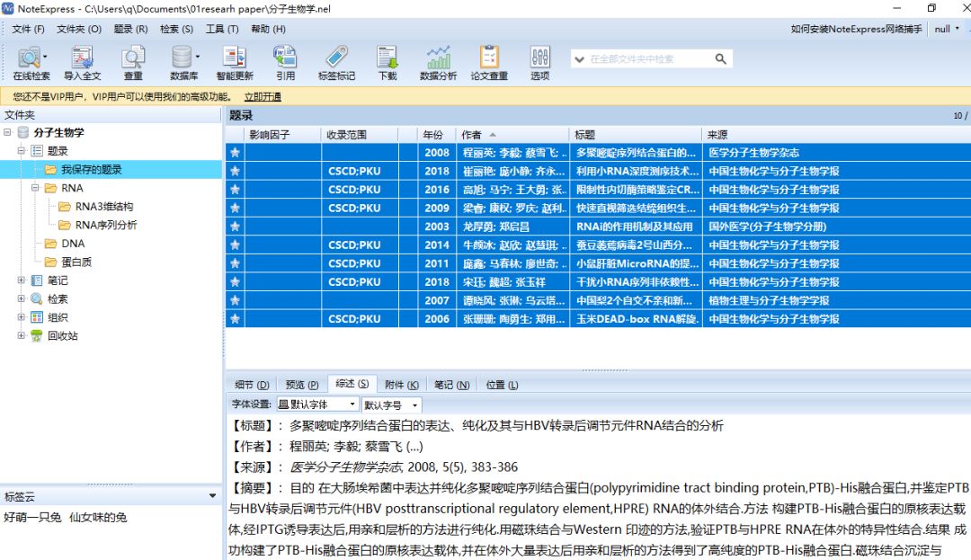
Task: Open the RNA3维结构 folder
Action: pyautogui.click(x=103, y=207)
